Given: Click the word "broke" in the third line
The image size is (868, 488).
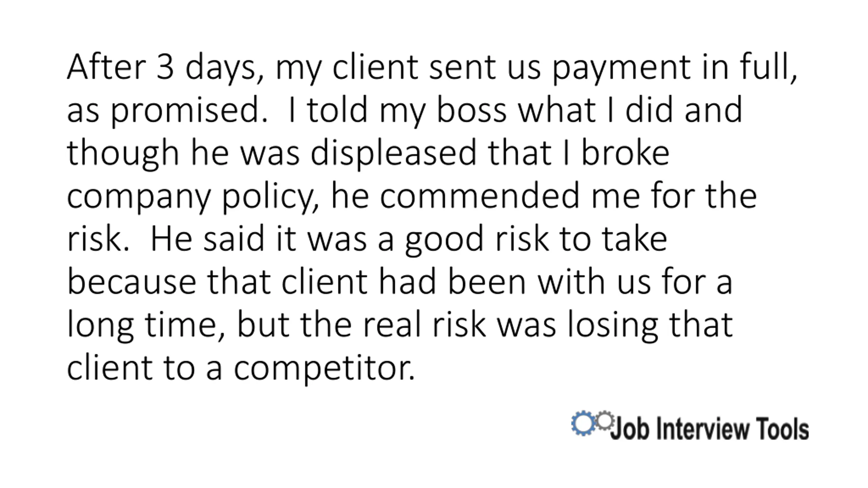Looking at the screenshot, I should (x=625, y=153).
